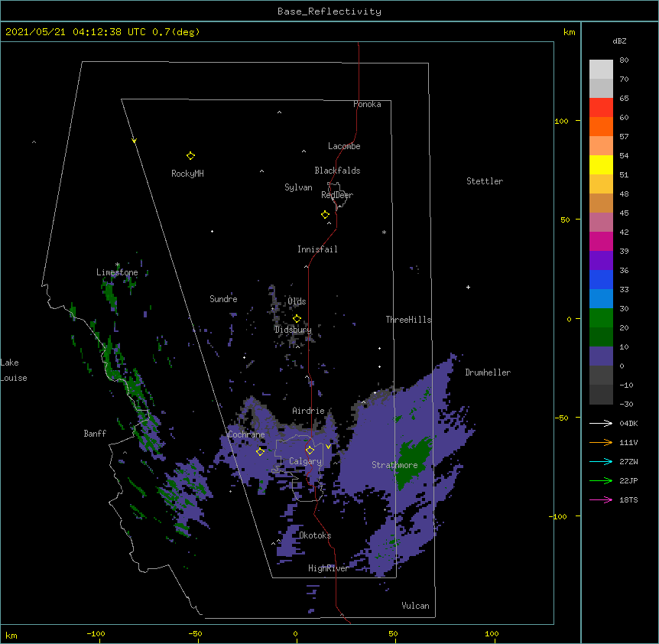Click the Limestone label
659x644 pixels.
117,272
